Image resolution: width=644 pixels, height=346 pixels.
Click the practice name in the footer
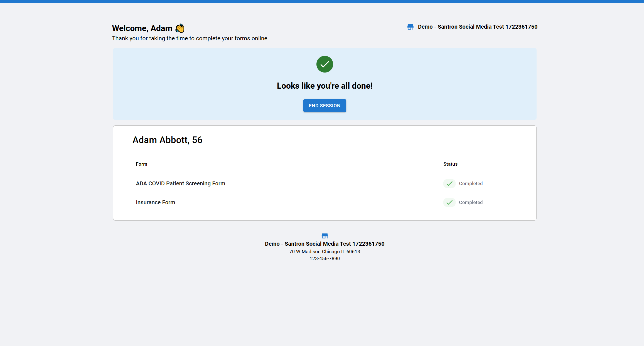[325, 244]
